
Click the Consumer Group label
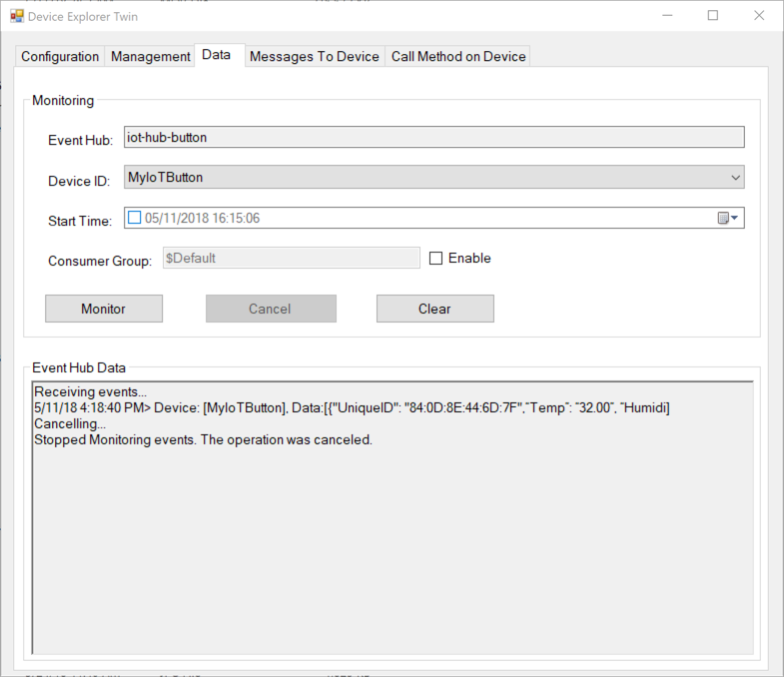click(100, 261)
